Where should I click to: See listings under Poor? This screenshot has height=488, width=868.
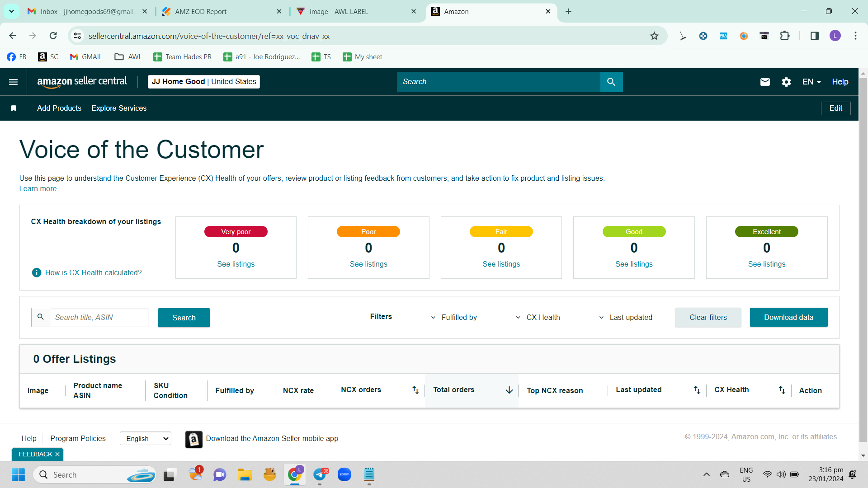pyautogui.click(x=368, y=264)
